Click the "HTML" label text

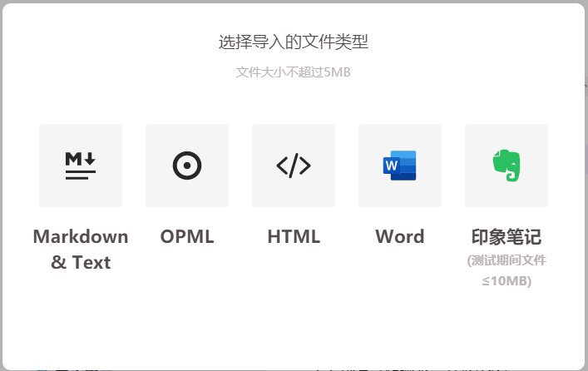click(294, 237)
